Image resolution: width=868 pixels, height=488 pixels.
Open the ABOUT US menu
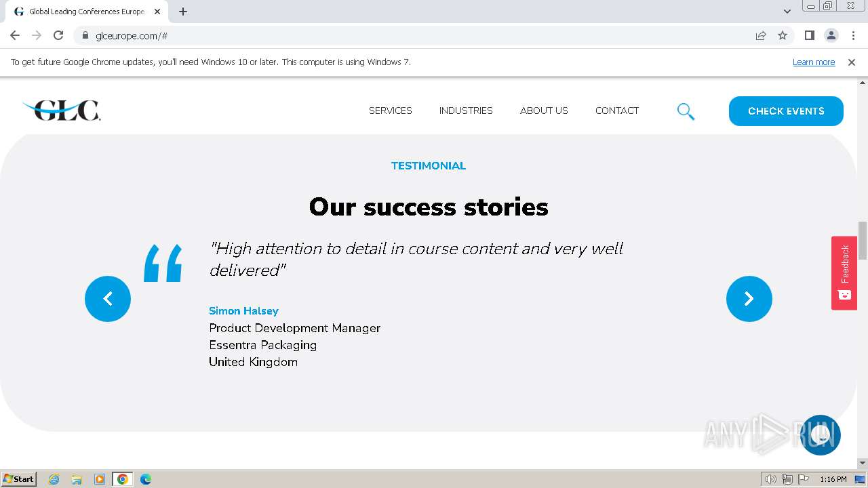pos(544,110)
